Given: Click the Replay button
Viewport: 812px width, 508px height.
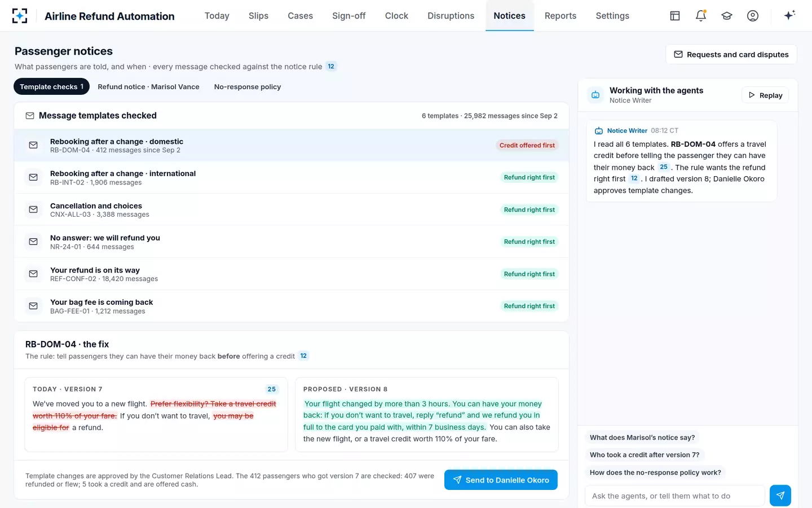Looking at the screenshot, I should [765, 95].
